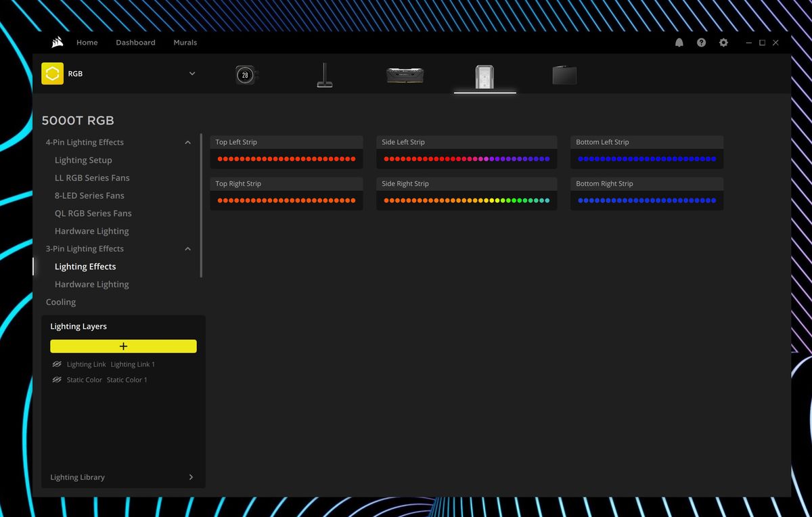The image size is (812, 517).
Task: Select LL RGB Series Fans
Action: [x=92, y=177]
